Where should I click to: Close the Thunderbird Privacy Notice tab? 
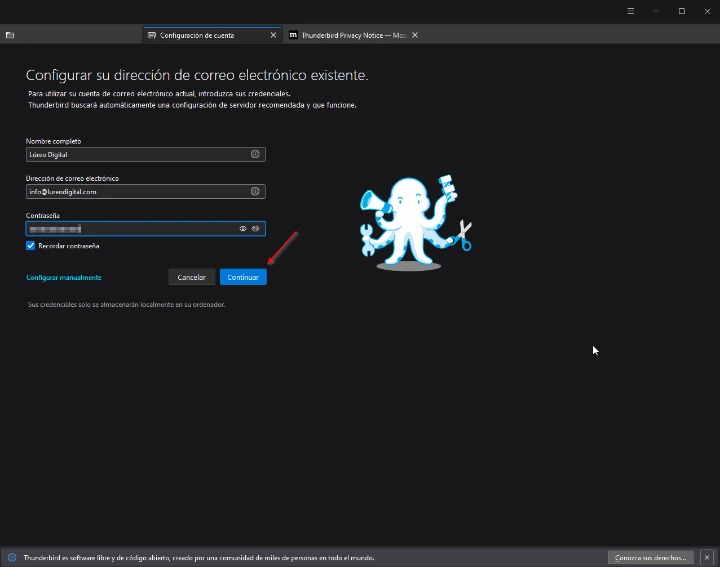(x=415, y=35)
